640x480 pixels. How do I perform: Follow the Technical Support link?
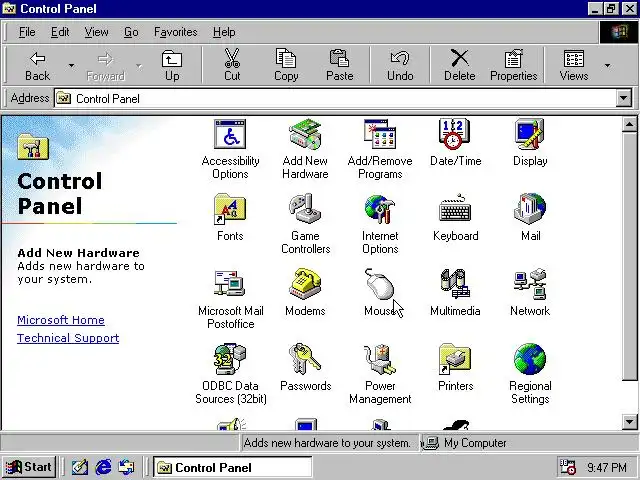pos(68,338)
